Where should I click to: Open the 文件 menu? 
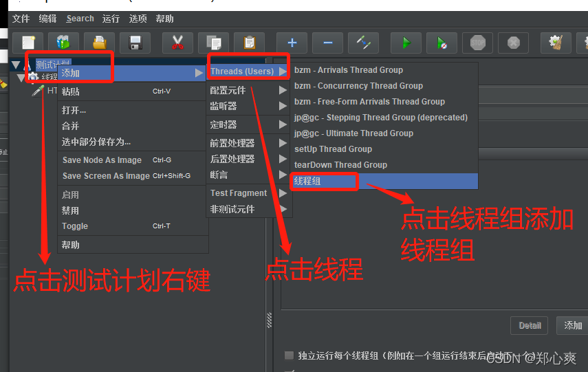(21, 19)
